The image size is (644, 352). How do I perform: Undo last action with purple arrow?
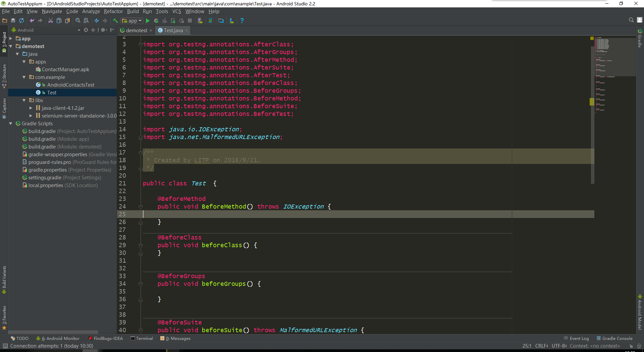32,20
